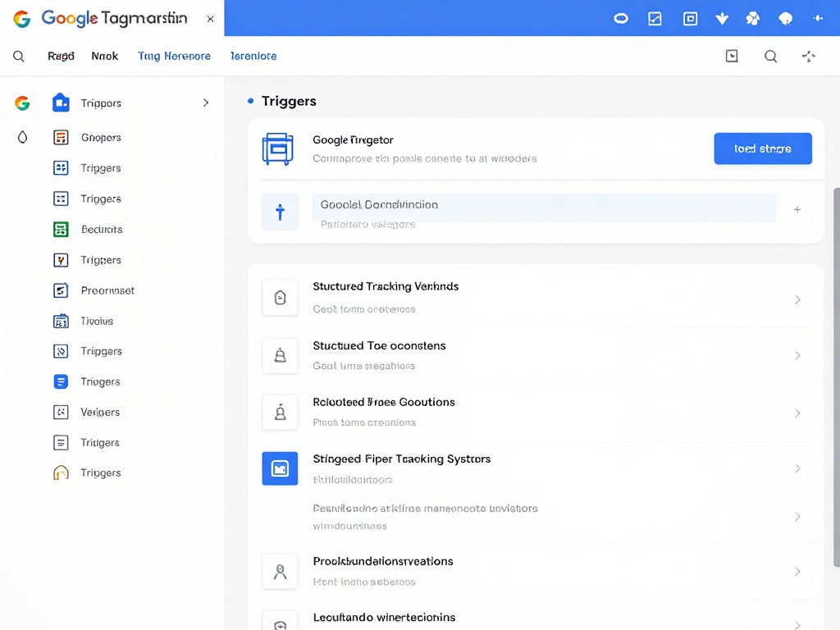Image resolution: width=840 pixels, height=630 pixels.
Task: Close the Google Tagmarstin tab
Action: coord(211,19)
